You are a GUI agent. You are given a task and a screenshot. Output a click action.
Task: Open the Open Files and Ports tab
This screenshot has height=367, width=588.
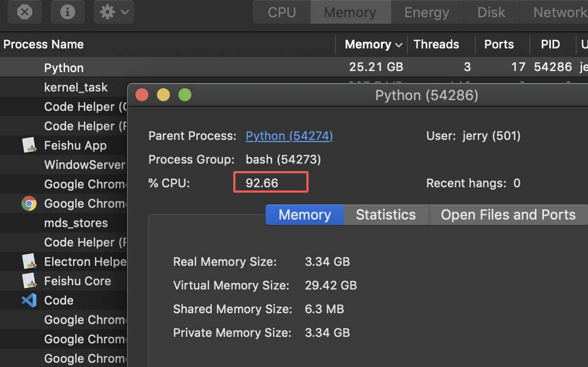pos(508,215)
